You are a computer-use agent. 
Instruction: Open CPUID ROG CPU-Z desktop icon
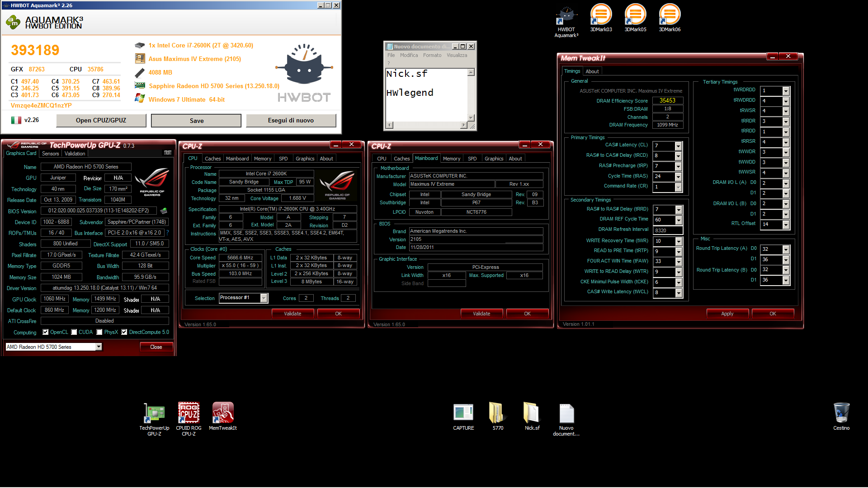point(189,419)
